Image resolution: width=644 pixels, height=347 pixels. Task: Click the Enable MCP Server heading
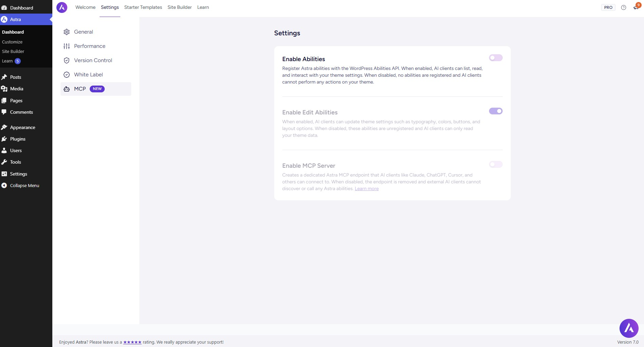point(309,166)
